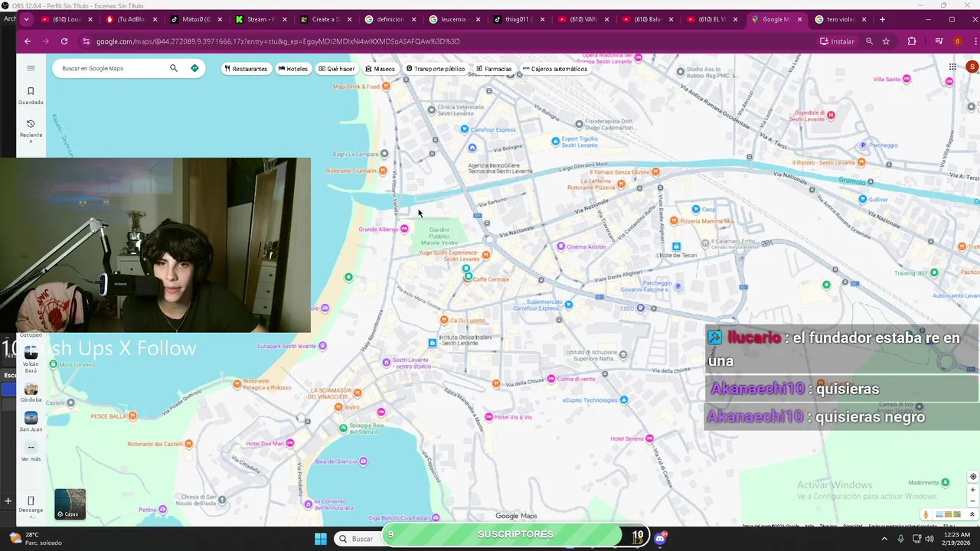Switch to the leucemia tab
This screenshot has height=551, width=980.
(x=453, y=19)
